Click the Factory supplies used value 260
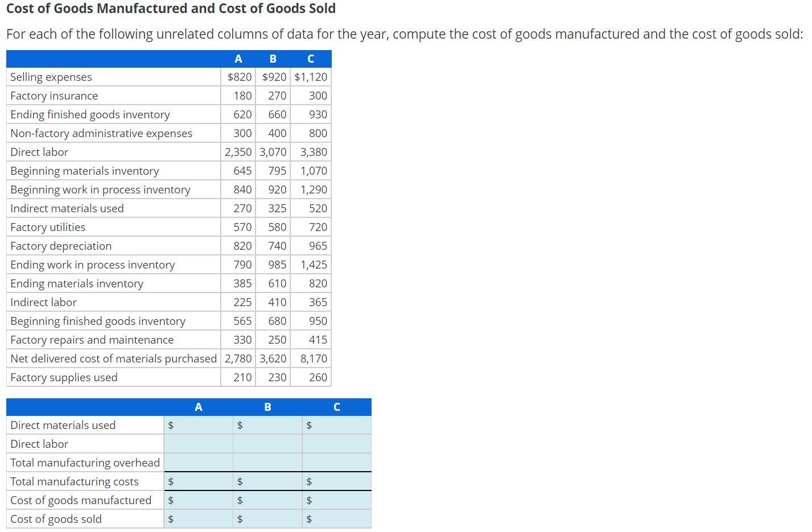The image size is (812, 532). coord(318,377)
